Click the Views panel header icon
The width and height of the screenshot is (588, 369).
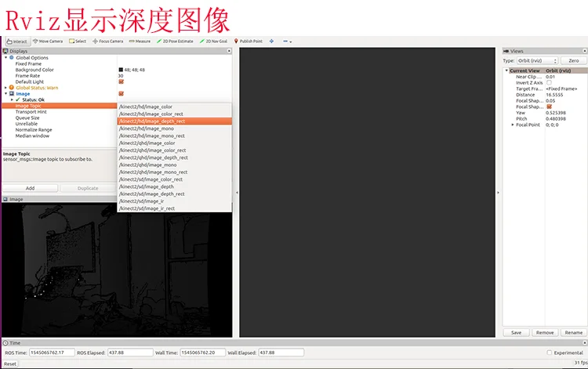click(506, 51)
